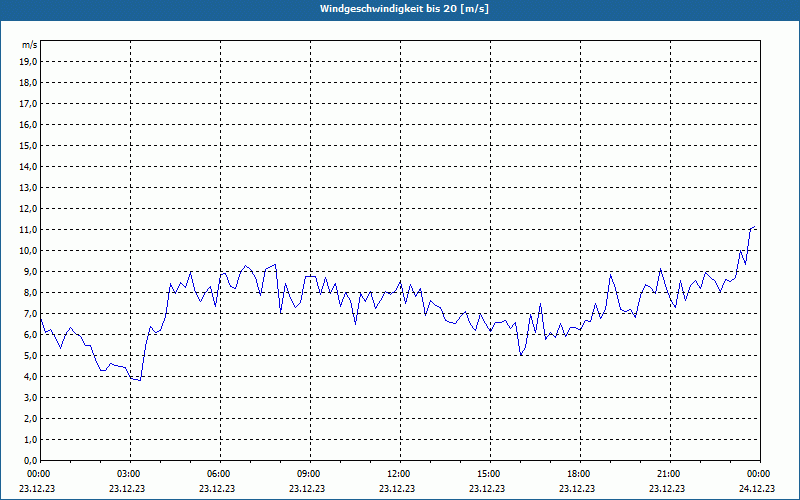Click the chart title 'Windgeschwindigkeit bis 20 [m/s]'

click(x=404, y=9)
